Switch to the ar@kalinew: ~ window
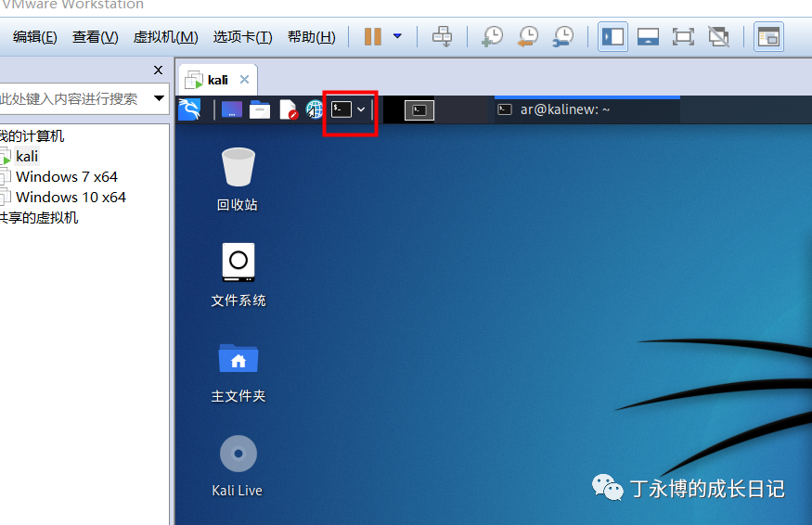The width and height of the screenshot is (812, 525). tap(587, 109)
